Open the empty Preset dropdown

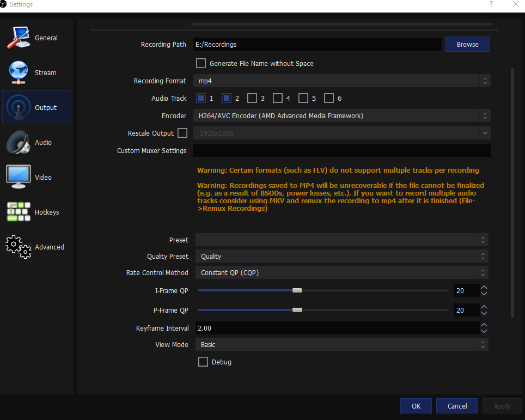pyautogui.click(x=342, y=240)
